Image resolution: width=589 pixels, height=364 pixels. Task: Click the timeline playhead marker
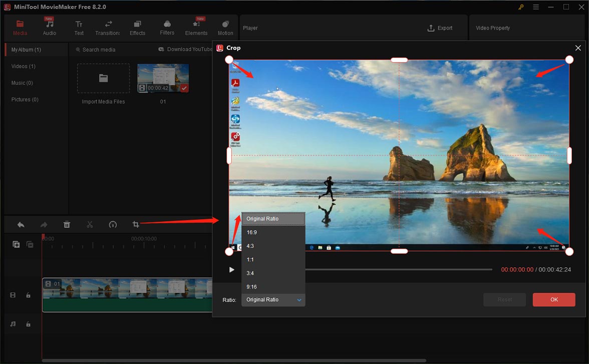click(x=43, y=237)
